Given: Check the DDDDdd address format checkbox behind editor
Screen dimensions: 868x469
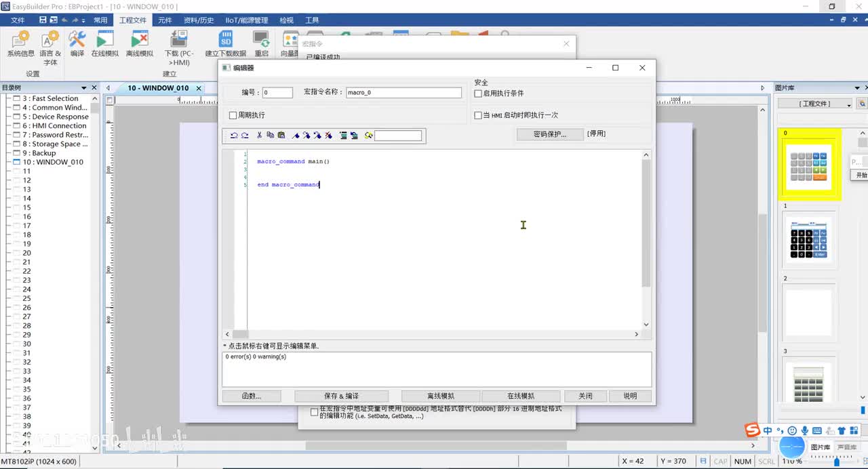Looking at the screenshot, I should click(x=314, y=412).
